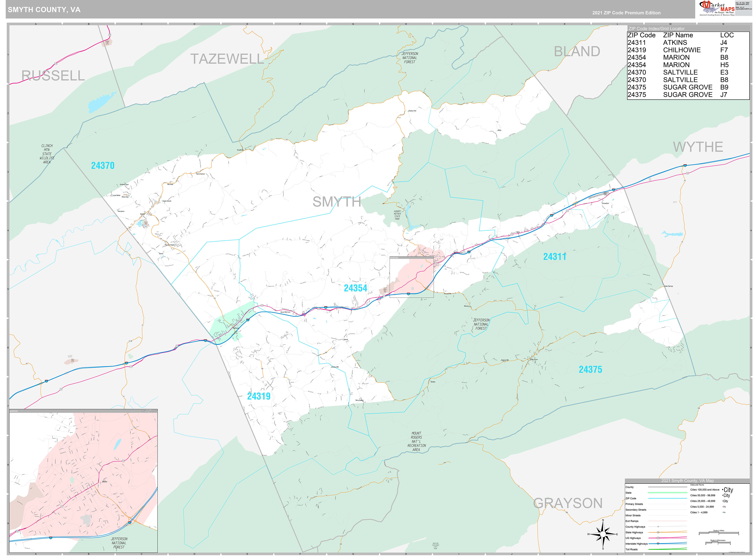This screenshot has height=556, width=756.
Task: Click the Marion inset map thumbnail
Action: (83, 481)
